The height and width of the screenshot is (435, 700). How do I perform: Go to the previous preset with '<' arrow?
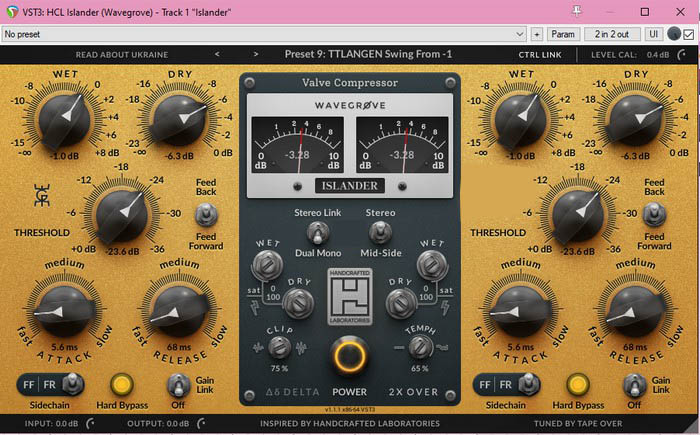click(217, 54)
